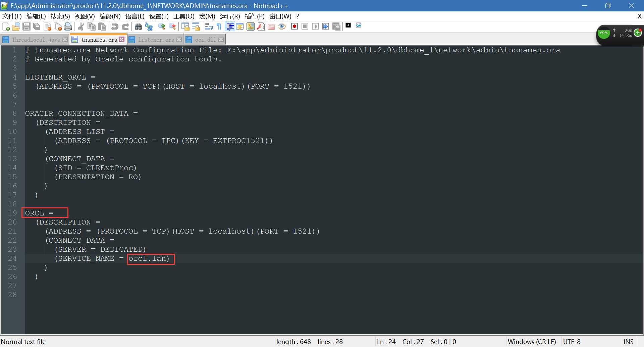Click UTF-8 encoding in status bar

point(572,342)
